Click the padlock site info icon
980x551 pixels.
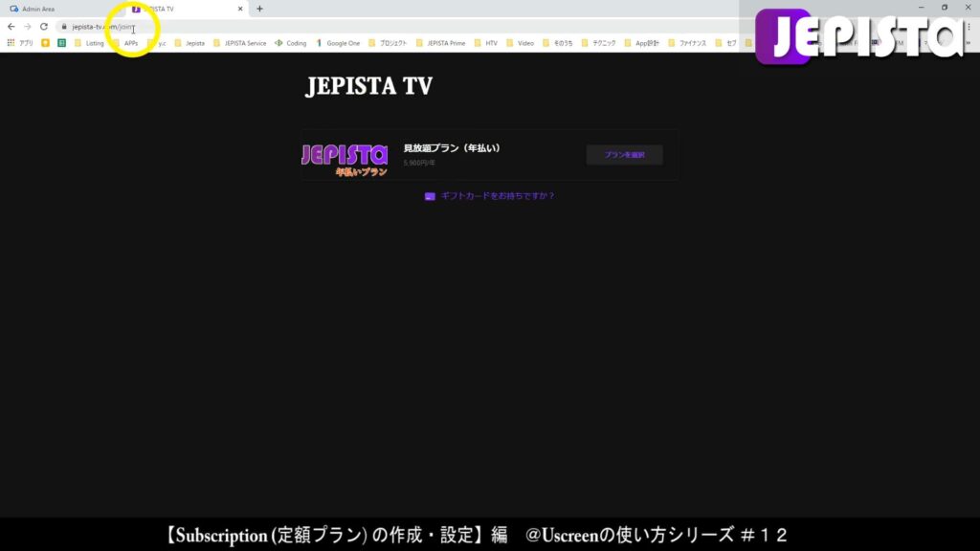64,27
